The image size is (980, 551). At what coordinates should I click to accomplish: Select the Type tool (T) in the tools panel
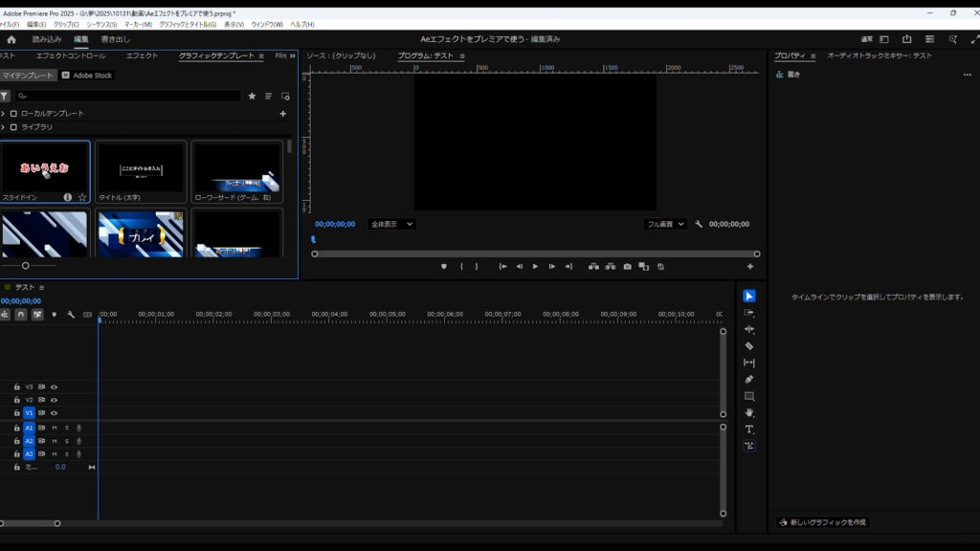749,430
